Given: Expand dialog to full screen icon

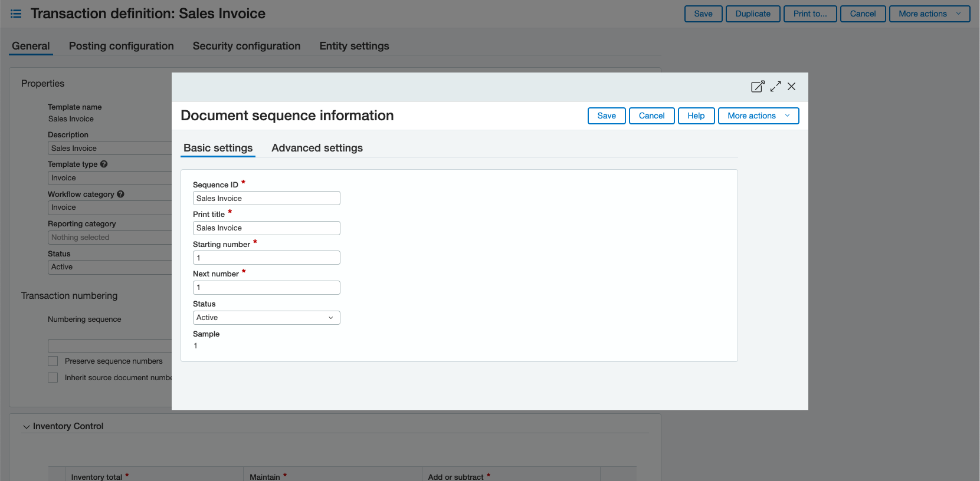Looking at the screenshot, I should click(776, 87).
